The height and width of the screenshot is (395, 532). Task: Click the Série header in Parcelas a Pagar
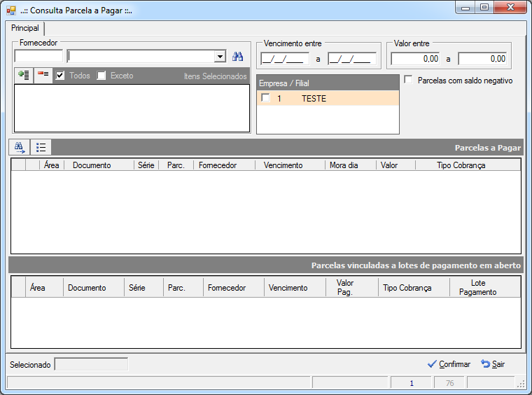(146, 165)
